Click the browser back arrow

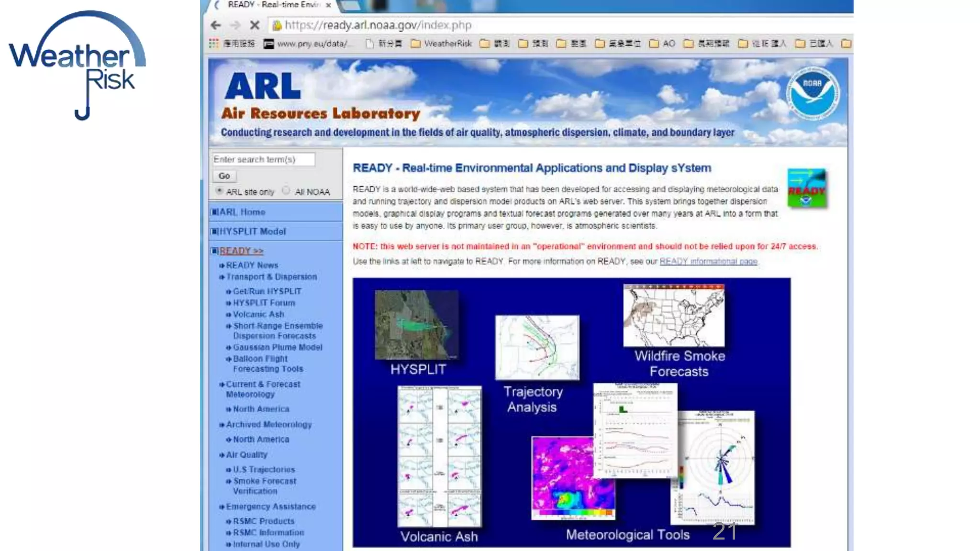216,25
